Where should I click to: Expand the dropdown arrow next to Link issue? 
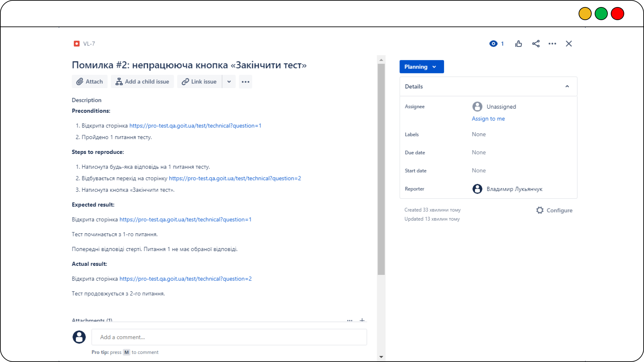pos(229,81)
